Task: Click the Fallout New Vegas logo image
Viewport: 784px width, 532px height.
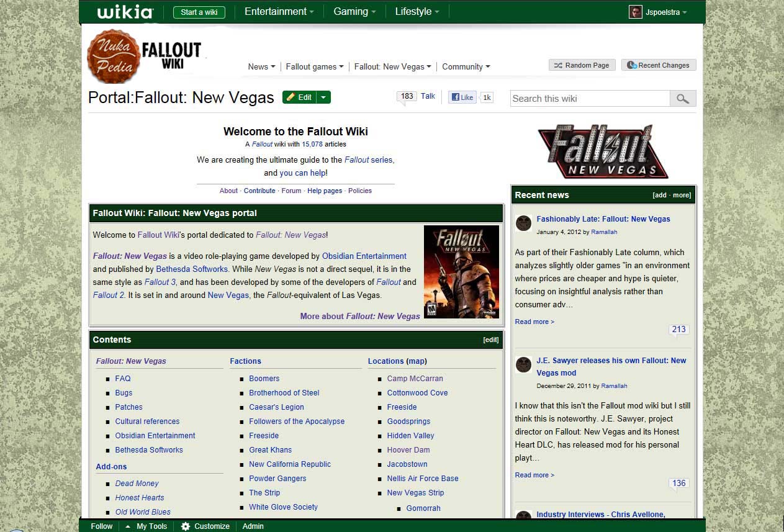Action: (603, 151)
